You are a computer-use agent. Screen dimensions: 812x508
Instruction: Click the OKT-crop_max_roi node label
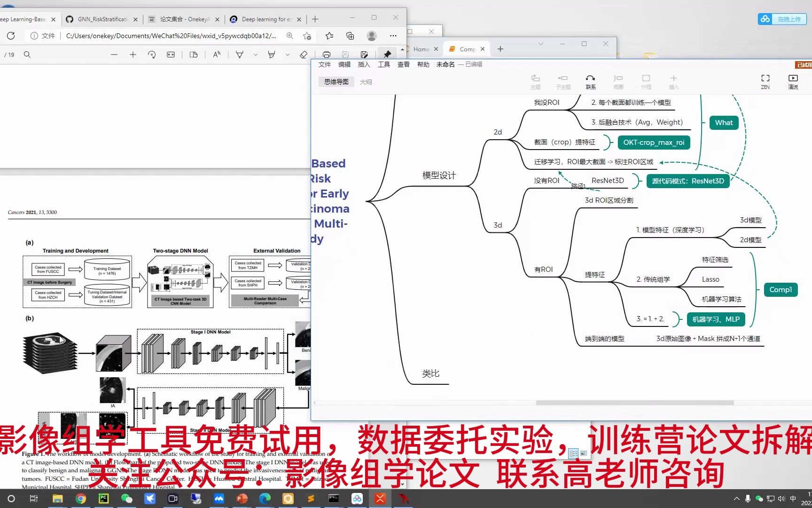(653, 142)
